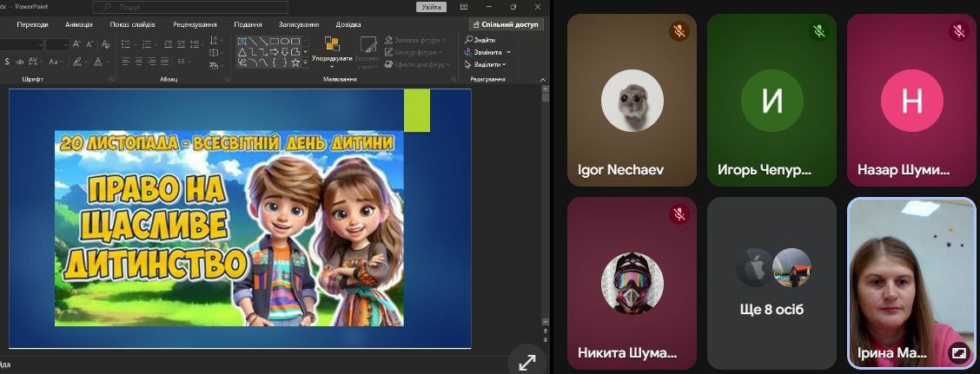Click the picture-in-picture icon on Ірина's tile
The image size is (980, 374).
(x=958, y=352)
